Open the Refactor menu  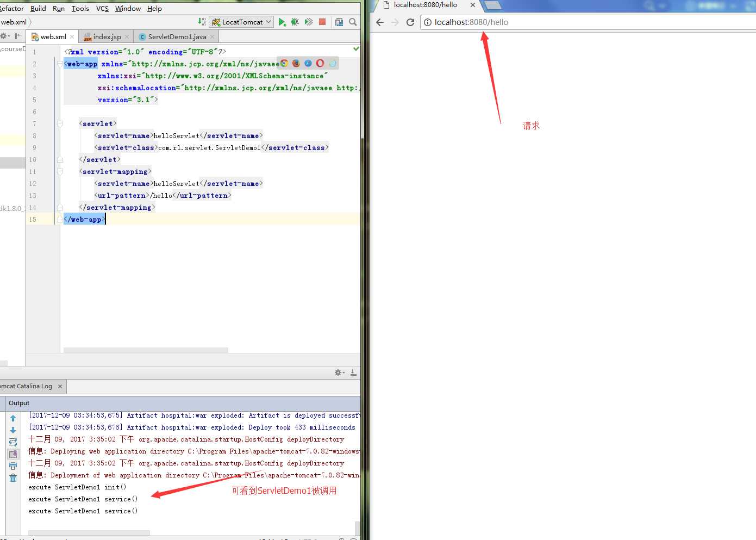[x=11, y=8]
